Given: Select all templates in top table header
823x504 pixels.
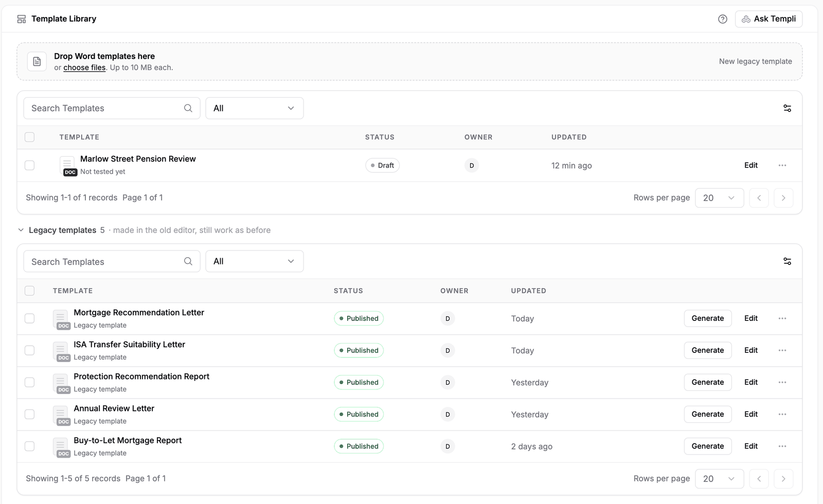Looking at the screenshot, I should tap(30, 137).
